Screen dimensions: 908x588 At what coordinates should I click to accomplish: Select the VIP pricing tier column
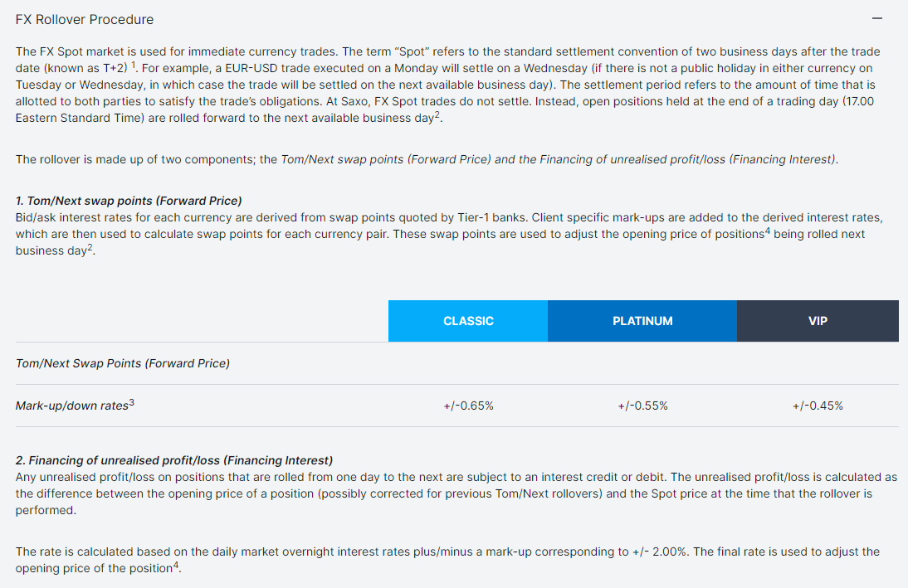tap(818, 321)
